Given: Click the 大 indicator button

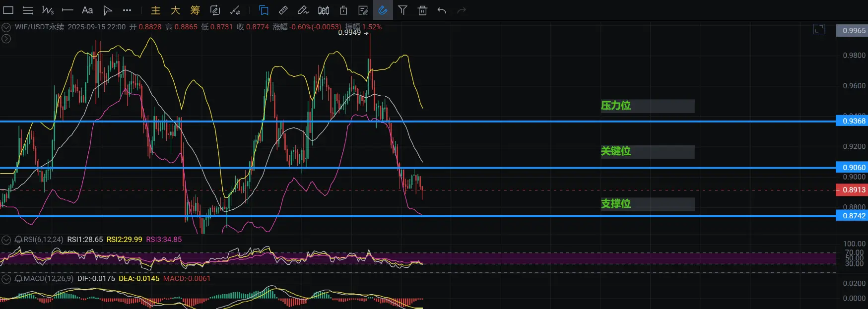Looking at the screenshot, I should (x=175, y=10).
